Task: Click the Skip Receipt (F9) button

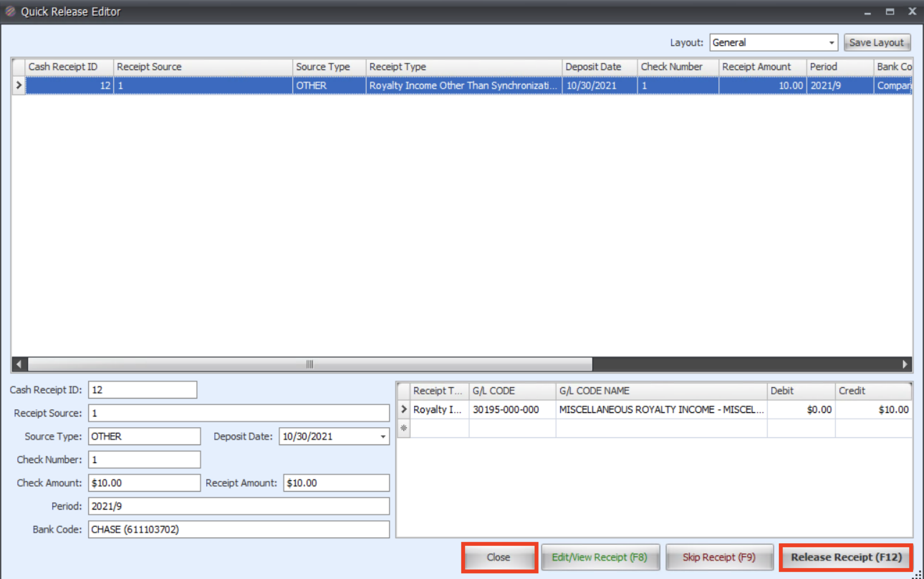Action: tap(718, 557)
